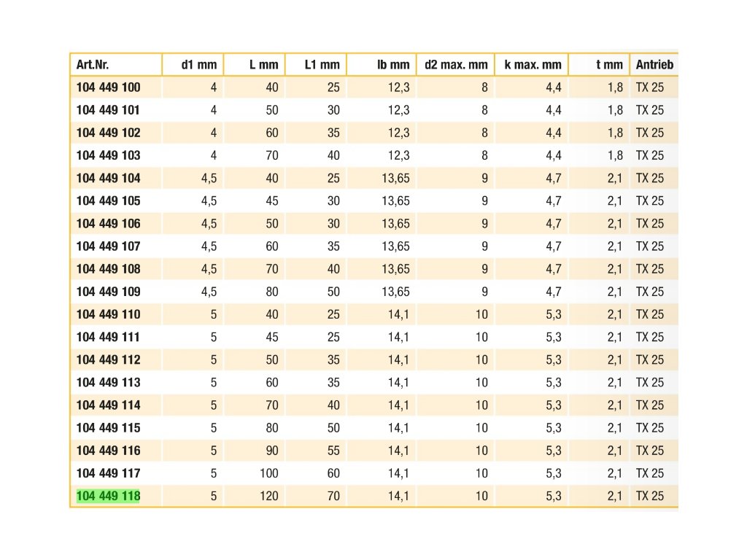The image size is (747, 560).
Task: Click d1 value 4 in row 104 449 102
Action: tap(214, 133)
